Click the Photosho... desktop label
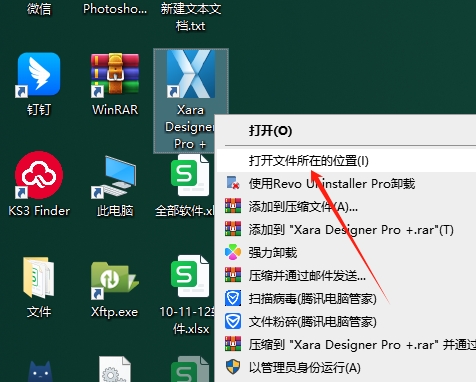Image resolution: width=476 pixels, height=382 pixels. point(115,9)
